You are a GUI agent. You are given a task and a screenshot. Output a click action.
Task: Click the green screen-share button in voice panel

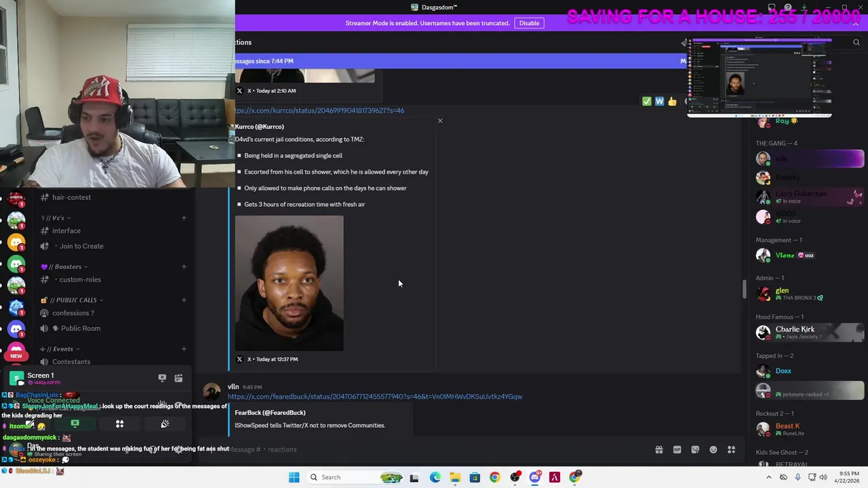[75, 424]
